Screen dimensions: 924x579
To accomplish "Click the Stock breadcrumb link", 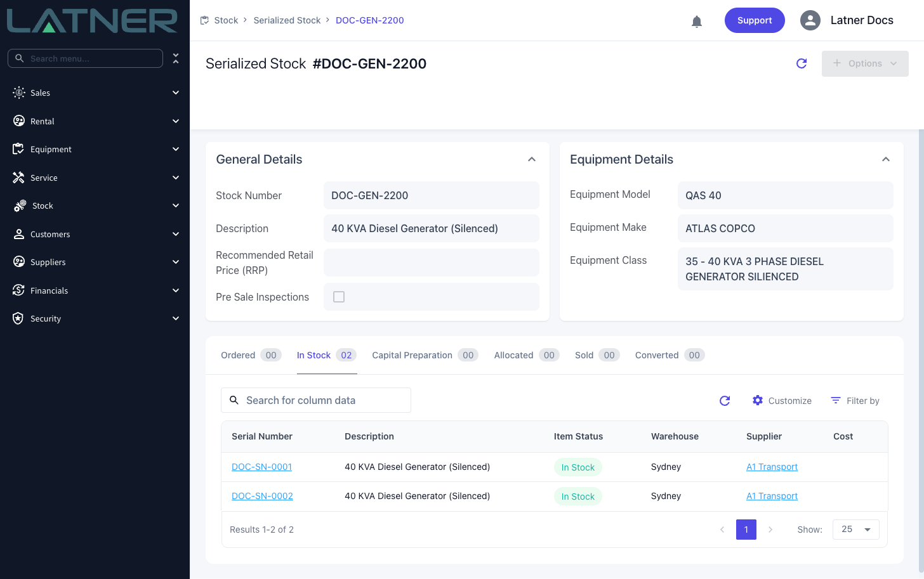I will (x=226, y=20).
